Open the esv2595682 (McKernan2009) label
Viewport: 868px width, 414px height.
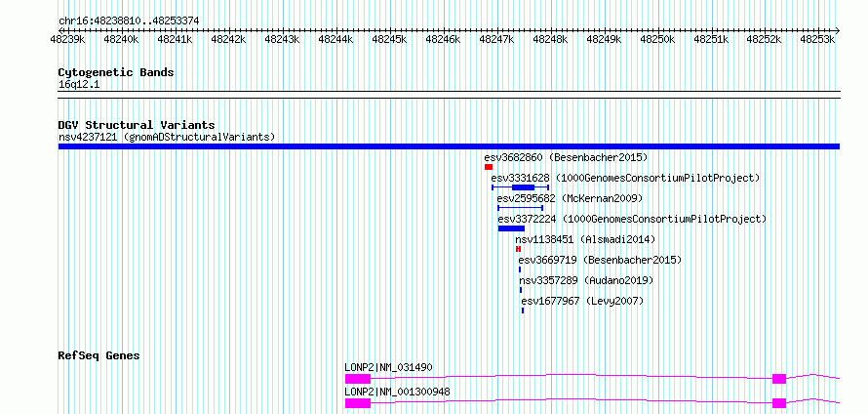point(570,198)
